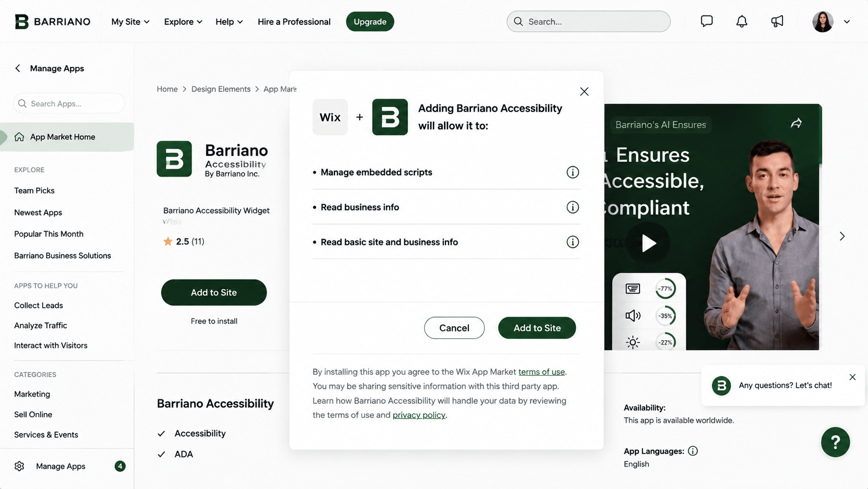Open the account dropdown arrow

[847, 22]
